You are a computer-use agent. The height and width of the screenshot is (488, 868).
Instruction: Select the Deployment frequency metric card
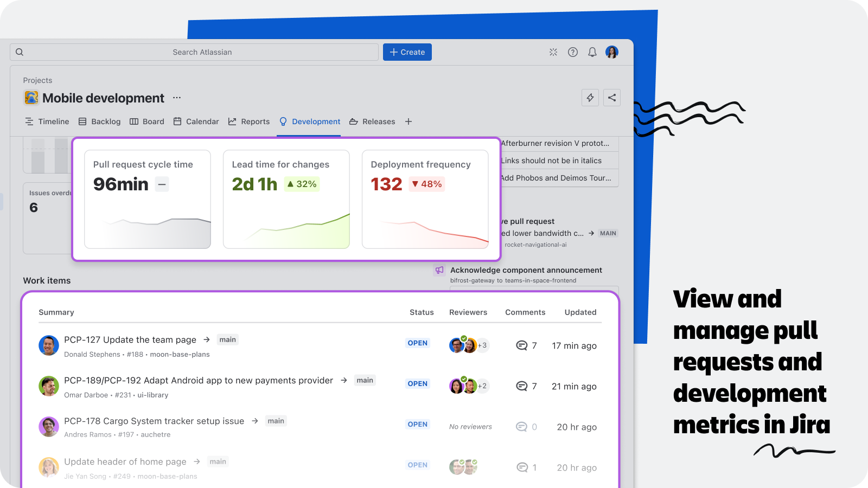(425, 199)
